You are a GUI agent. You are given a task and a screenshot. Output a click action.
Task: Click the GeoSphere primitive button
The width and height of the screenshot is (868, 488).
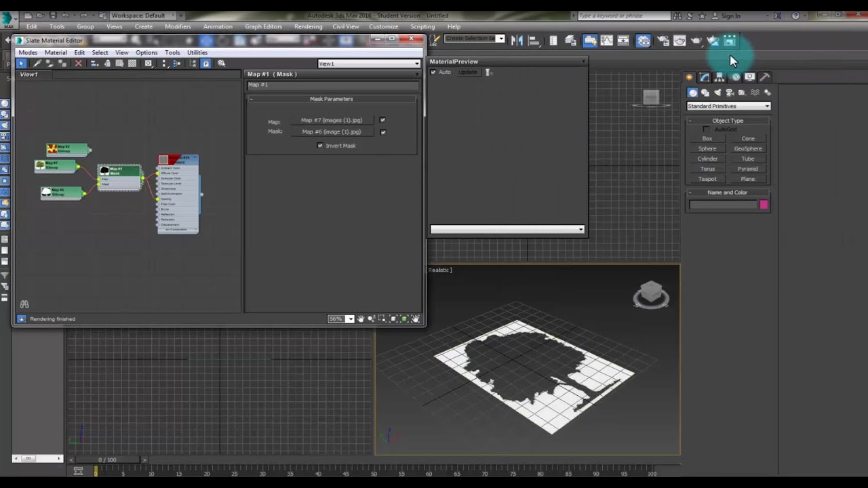(748, 148)
